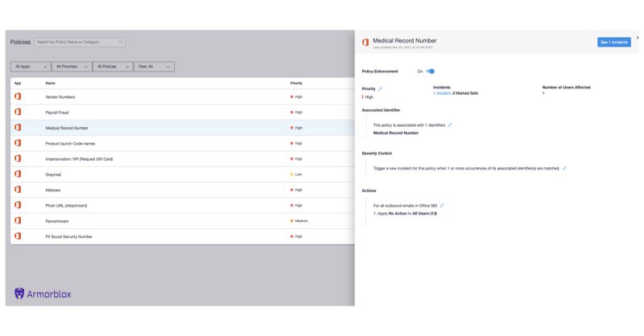Open the 1 Incident link

pos(442,93)
